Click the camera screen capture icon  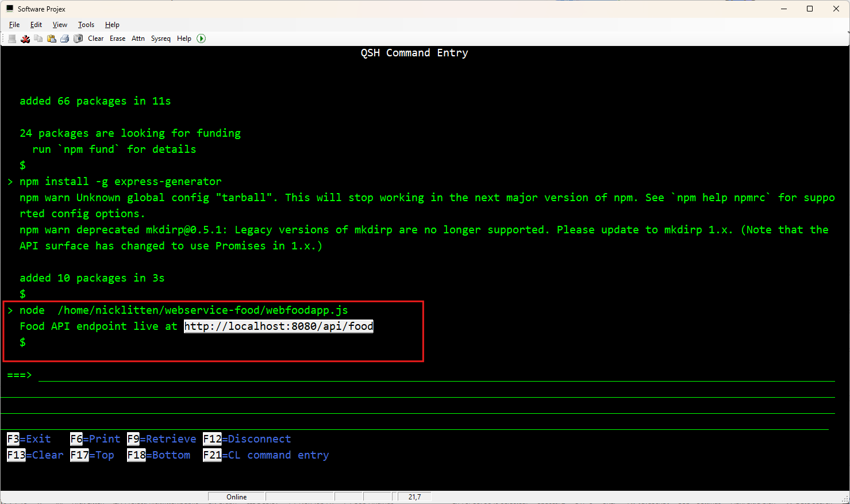click(x=78, y=39)
